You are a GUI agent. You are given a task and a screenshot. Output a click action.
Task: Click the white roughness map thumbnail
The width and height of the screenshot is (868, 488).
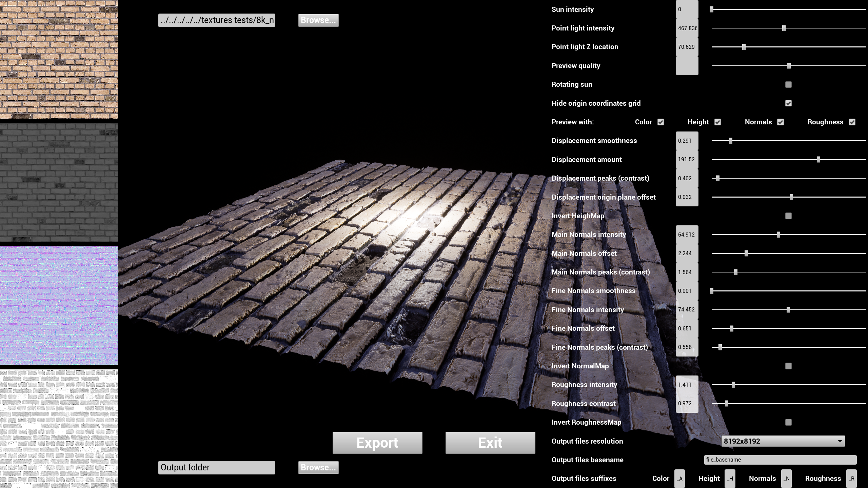(x=59, y=429)
